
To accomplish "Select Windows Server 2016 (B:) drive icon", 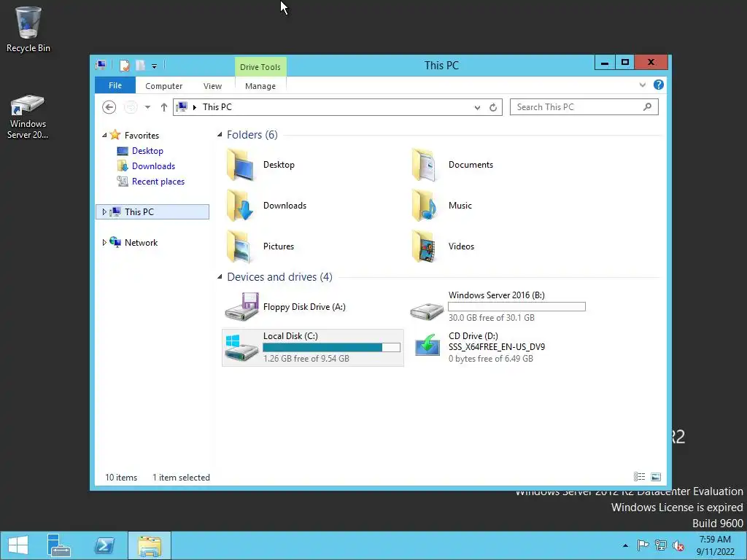I will coord(427,311).
